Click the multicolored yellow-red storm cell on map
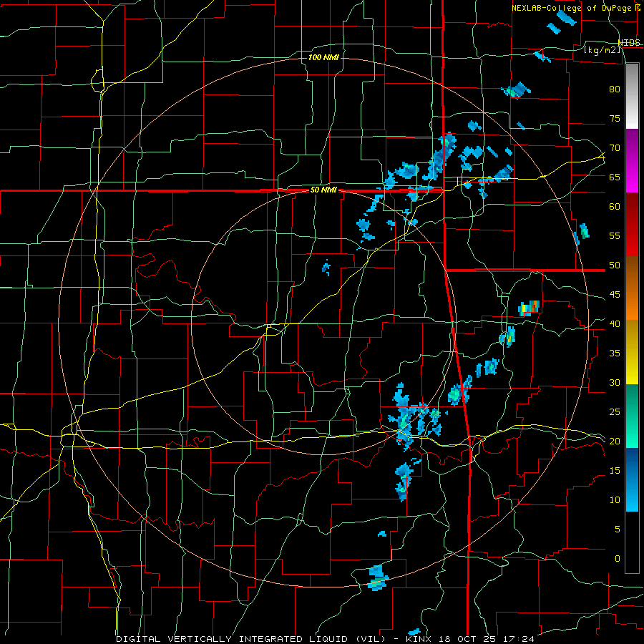644x644 pixels. pyautogui.click(x=529, y=308)
